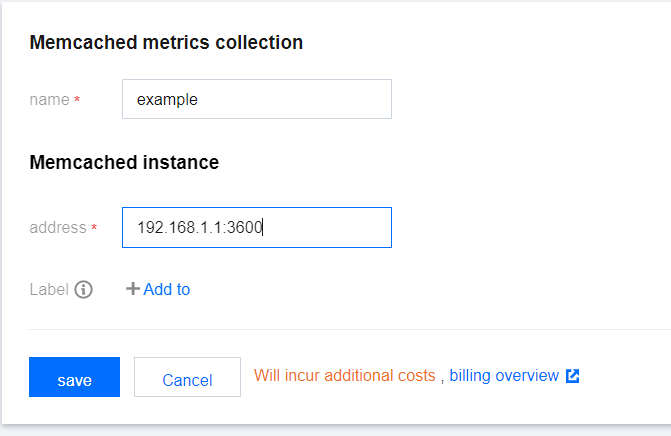The image size is (671, 436).
Task: Click the red asterisk next to address
Action: point(94,229)
